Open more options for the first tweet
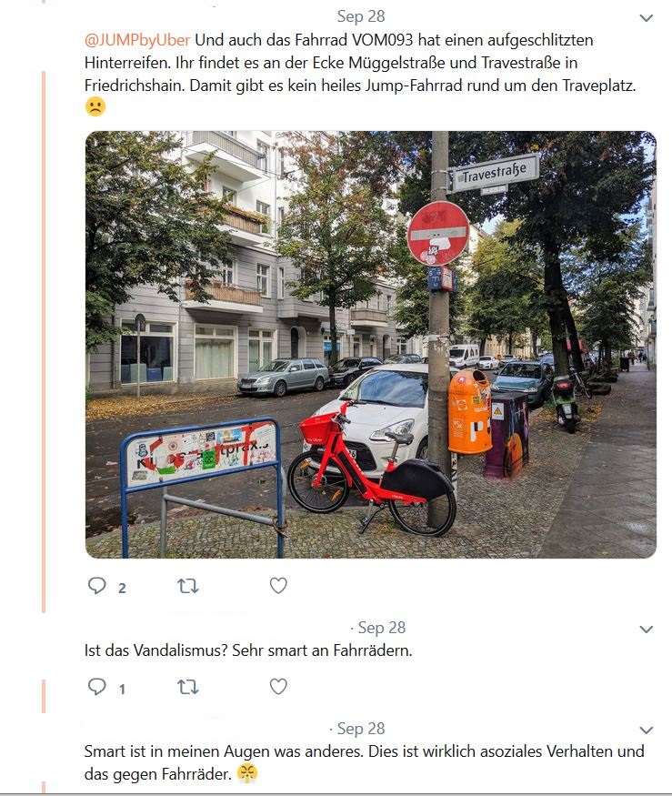The height and width of the screenshot is (796, 672). pos(647,18)
